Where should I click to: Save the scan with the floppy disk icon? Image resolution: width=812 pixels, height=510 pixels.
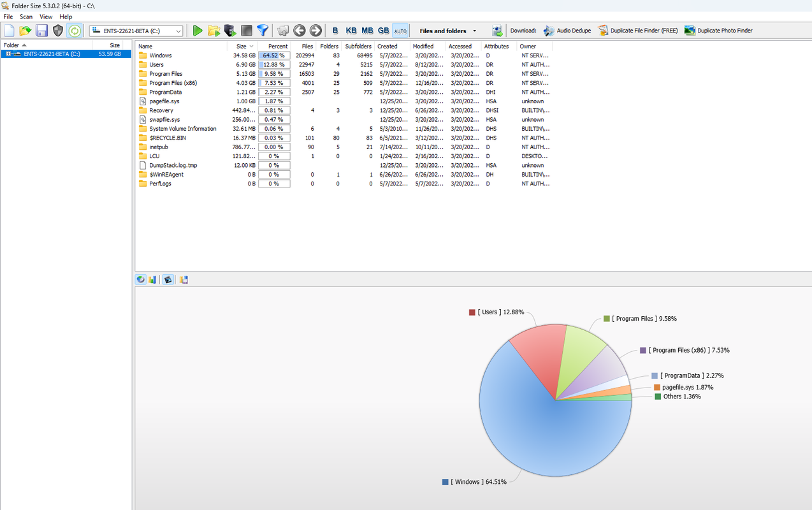point(42,31)
